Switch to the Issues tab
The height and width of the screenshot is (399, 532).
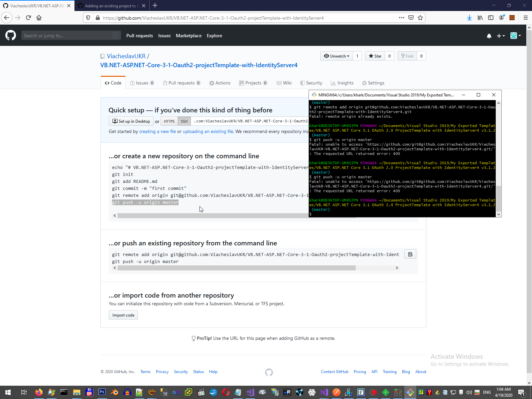point(142,83)
